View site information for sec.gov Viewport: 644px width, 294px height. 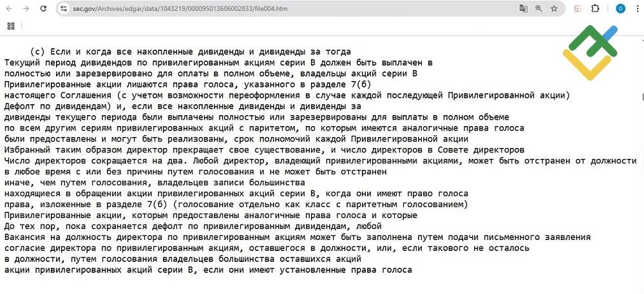[x=63, y=8]
